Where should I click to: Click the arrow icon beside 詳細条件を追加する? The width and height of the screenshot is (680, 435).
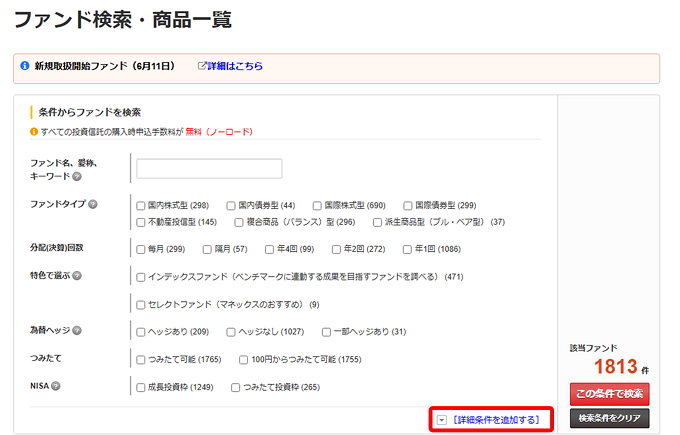[442, 419]
